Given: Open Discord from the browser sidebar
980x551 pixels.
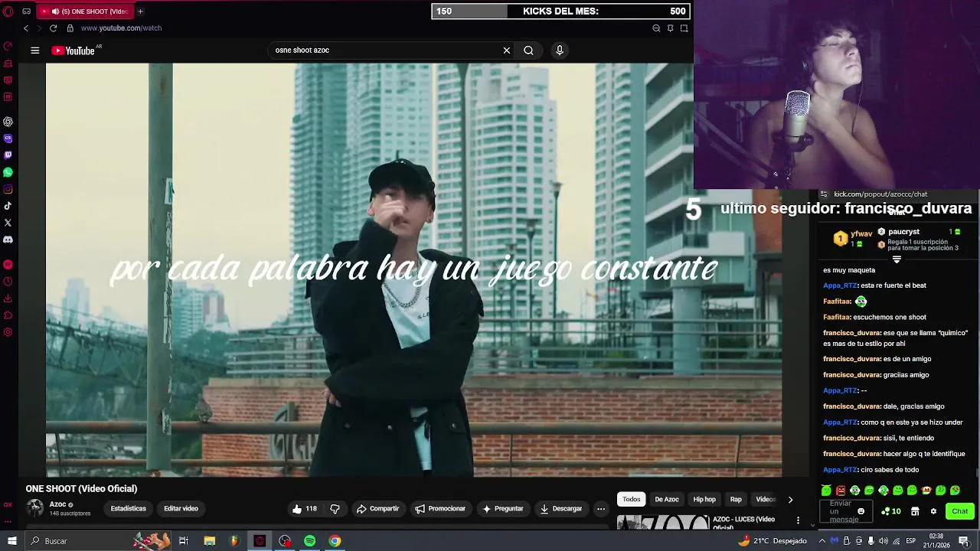Looking at the screenshot, I should pyautogui.click(x=8, y=240).
